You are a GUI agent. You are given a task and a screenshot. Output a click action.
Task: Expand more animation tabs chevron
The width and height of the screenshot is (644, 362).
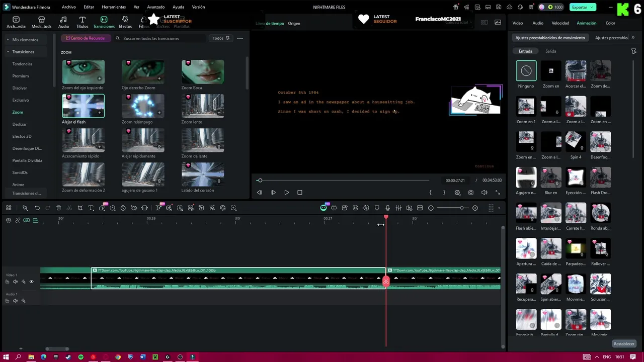(633, 38)
